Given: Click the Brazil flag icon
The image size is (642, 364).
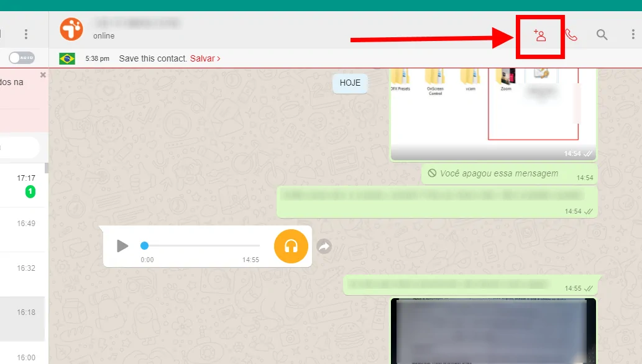Looking at the screenshot, I should (66, 58).
